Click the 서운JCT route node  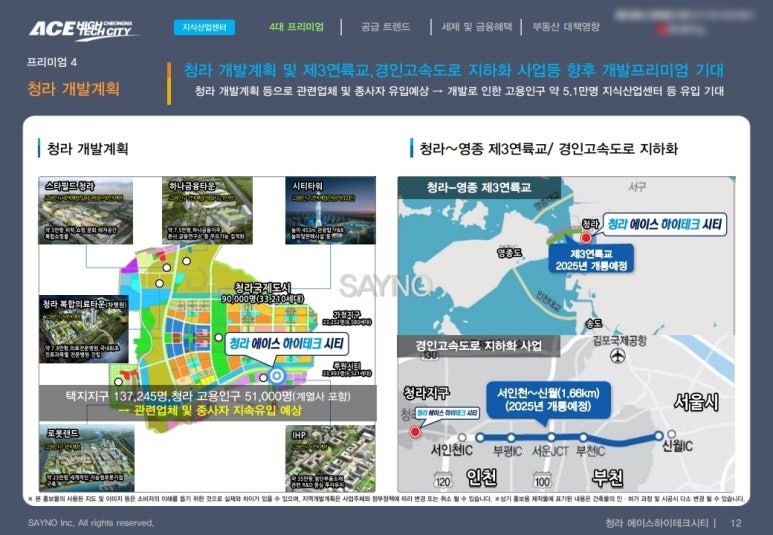point(551,437)
